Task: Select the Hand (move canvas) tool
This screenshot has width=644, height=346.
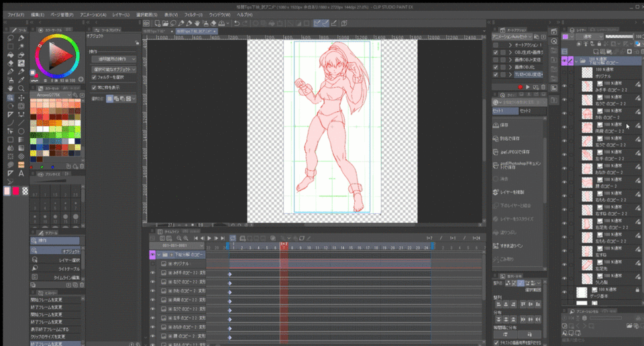Action: tap(11, 88)
